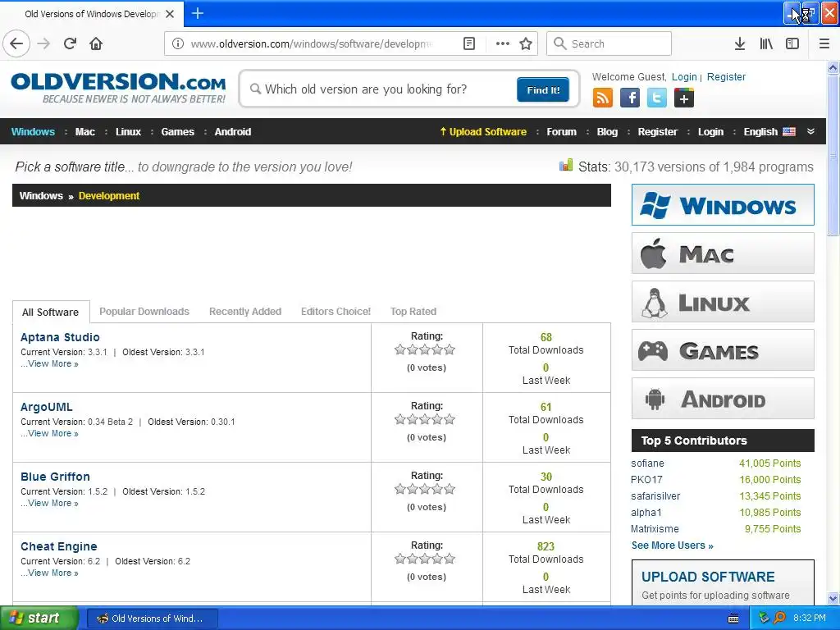Click the Register link beside Welcome Guest

pyautogui.click(x=726, y=76)
